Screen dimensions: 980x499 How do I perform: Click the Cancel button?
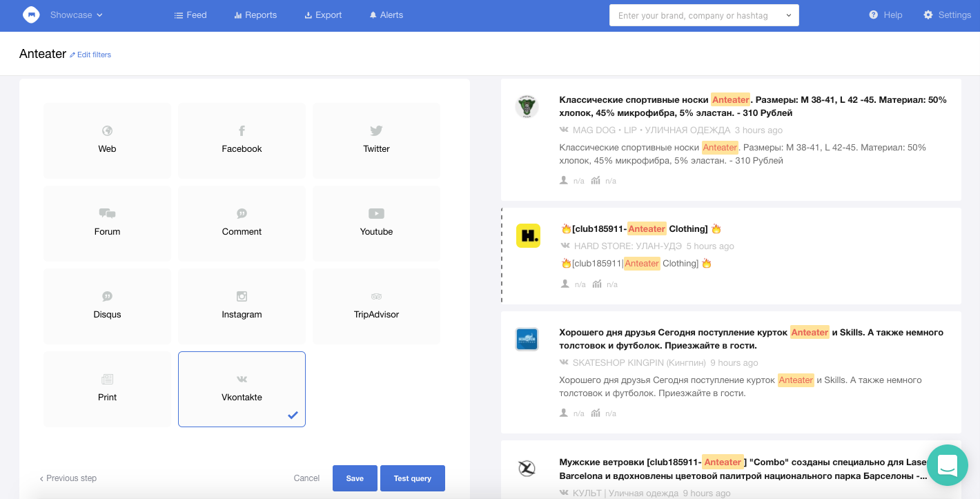point(306,478)
